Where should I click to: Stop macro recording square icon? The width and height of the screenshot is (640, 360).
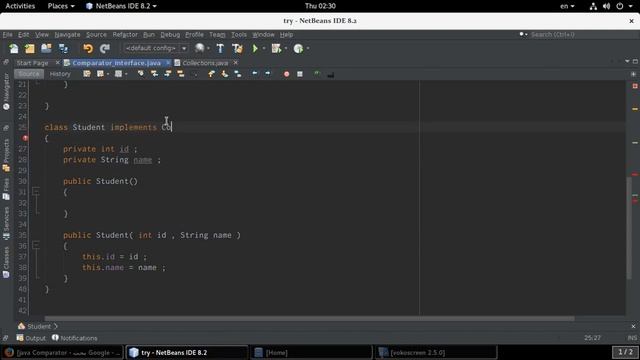point(300,74)
